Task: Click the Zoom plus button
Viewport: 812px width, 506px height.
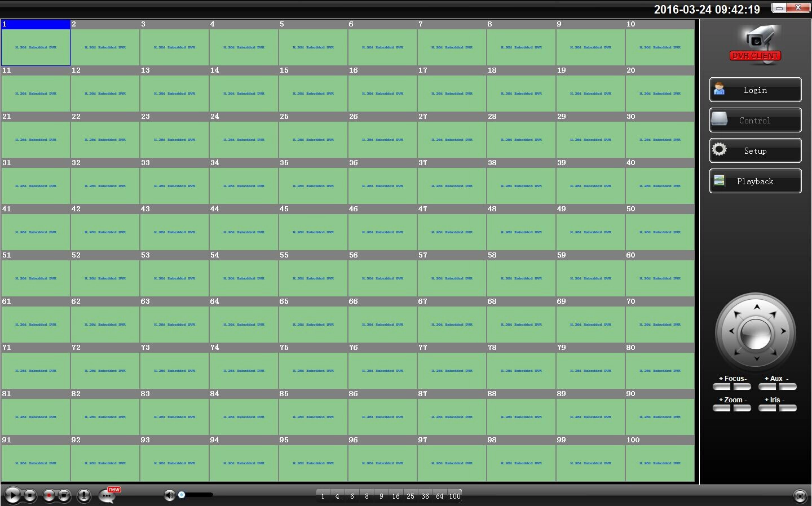Action: pyautogui.click(x=722, y=408)
